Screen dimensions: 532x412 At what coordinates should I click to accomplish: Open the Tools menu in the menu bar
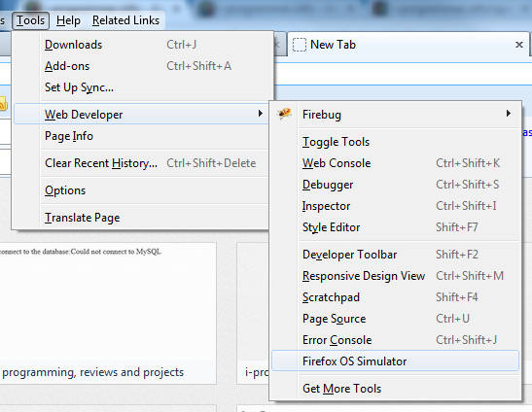pyautogui.click(x=30, y=20)
